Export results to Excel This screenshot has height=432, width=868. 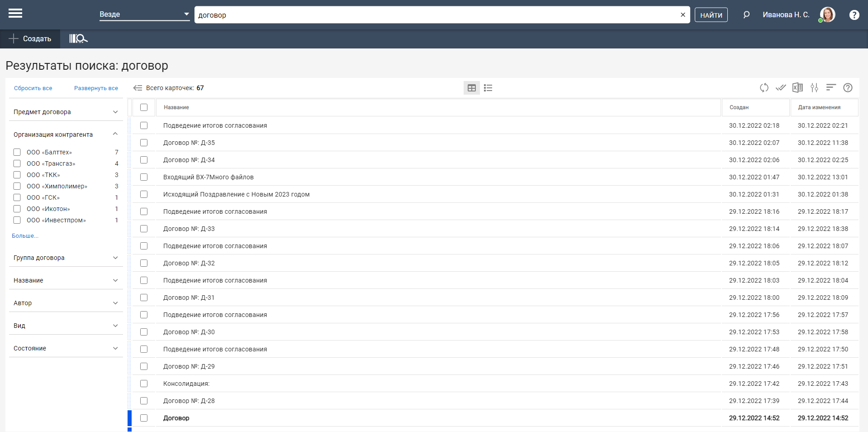point(797,88)
